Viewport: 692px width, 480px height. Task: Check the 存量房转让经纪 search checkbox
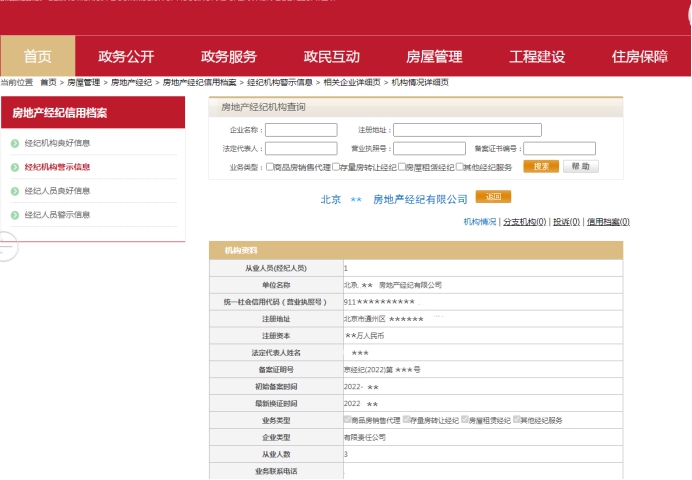tap(336, 167)
